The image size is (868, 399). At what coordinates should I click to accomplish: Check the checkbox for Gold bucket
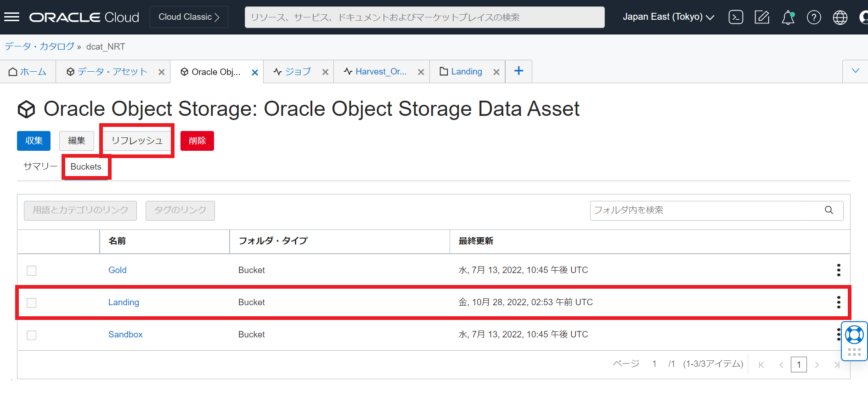pyautogui.click(x=31, y=270)
